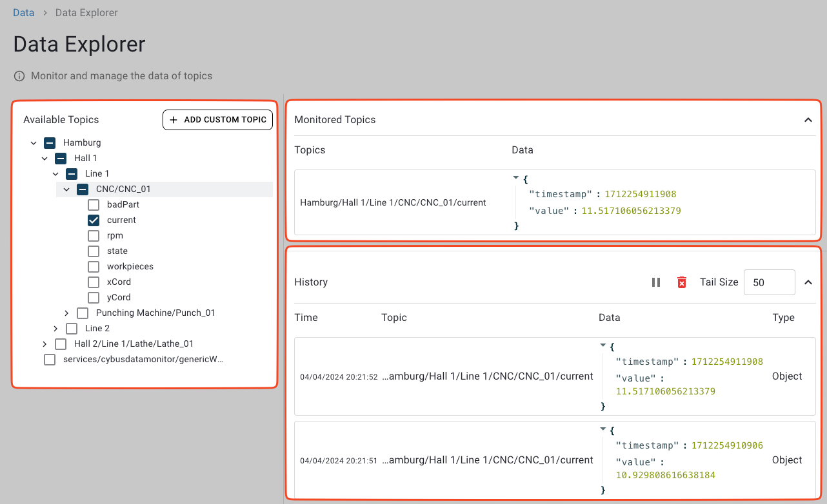Clear History using the red trash icon

(x=682, y=282)
